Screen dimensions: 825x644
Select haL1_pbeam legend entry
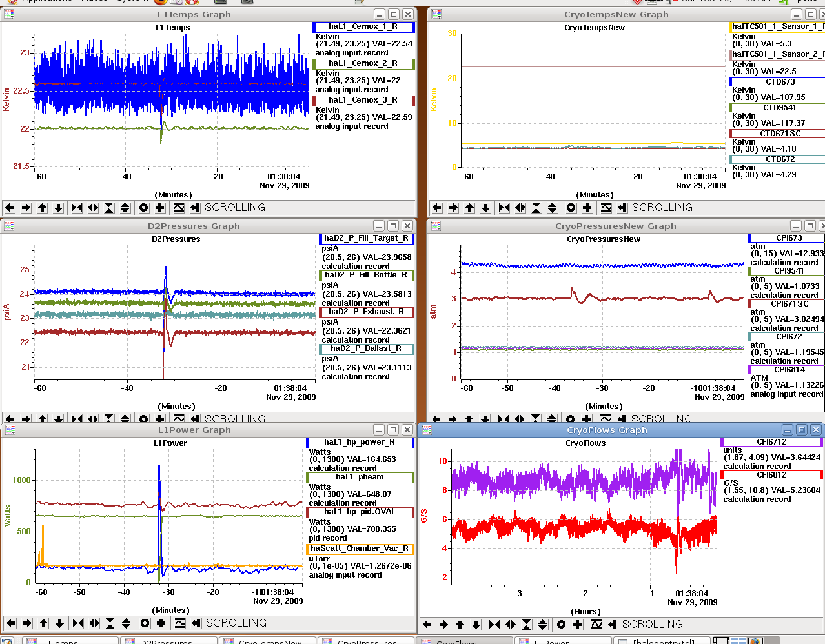click(x=360, y=478)
